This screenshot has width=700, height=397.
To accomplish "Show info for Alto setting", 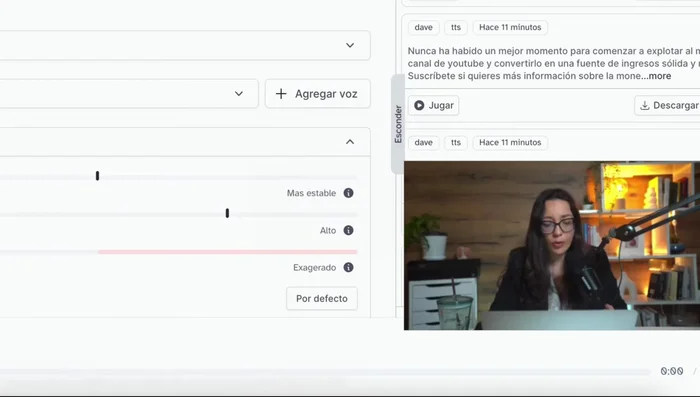I will pyautogui.click(x=348, y=230).
